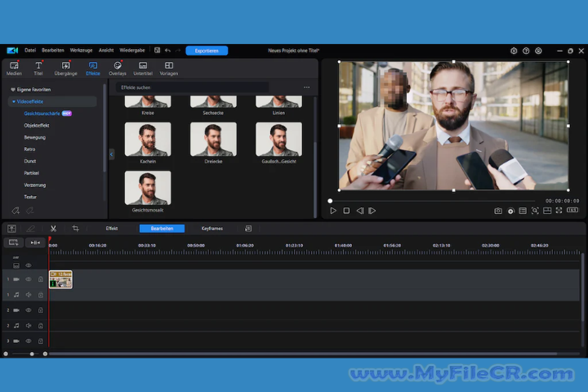
Task: Open settings gear in title bar
Action: click(514, 51)
